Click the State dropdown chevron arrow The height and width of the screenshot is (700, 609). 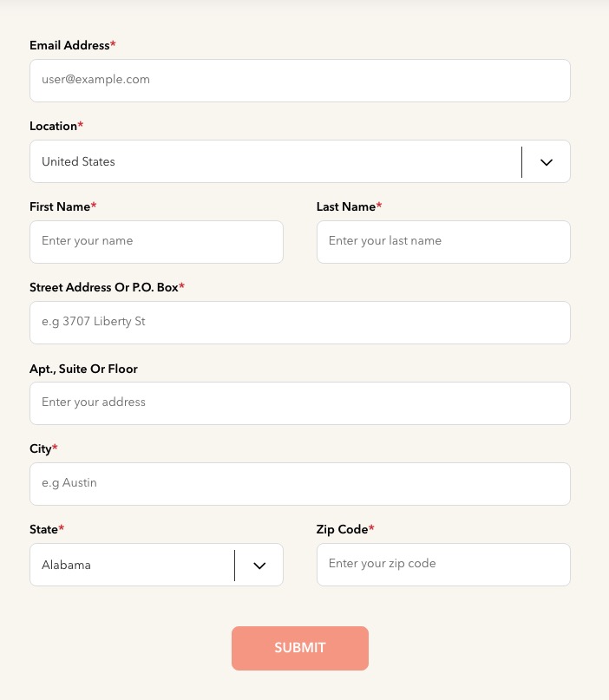click(x=259, y=566)
